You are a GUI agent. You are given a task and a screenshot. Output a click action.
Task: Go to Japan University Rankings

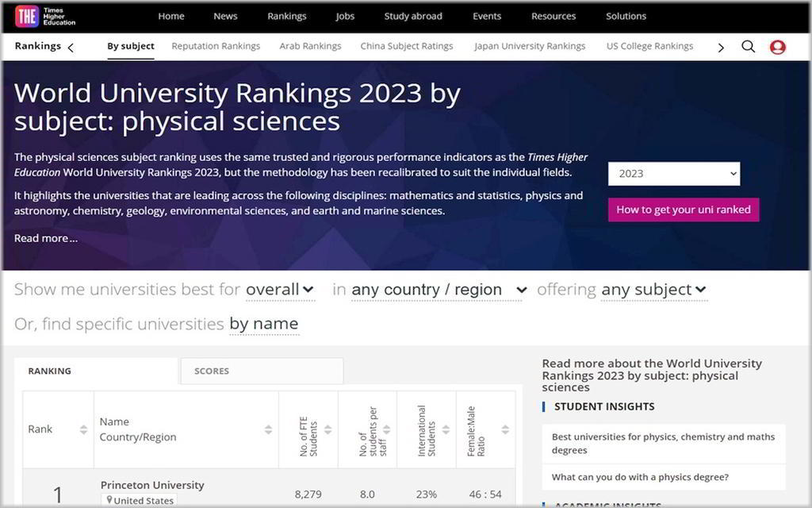coord(530,46)
